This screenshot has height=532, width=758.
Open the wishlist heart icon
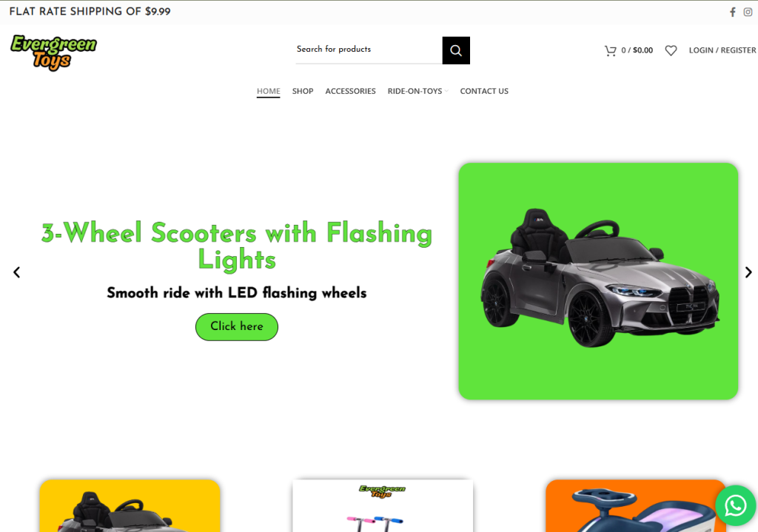(x=671, y=50)
